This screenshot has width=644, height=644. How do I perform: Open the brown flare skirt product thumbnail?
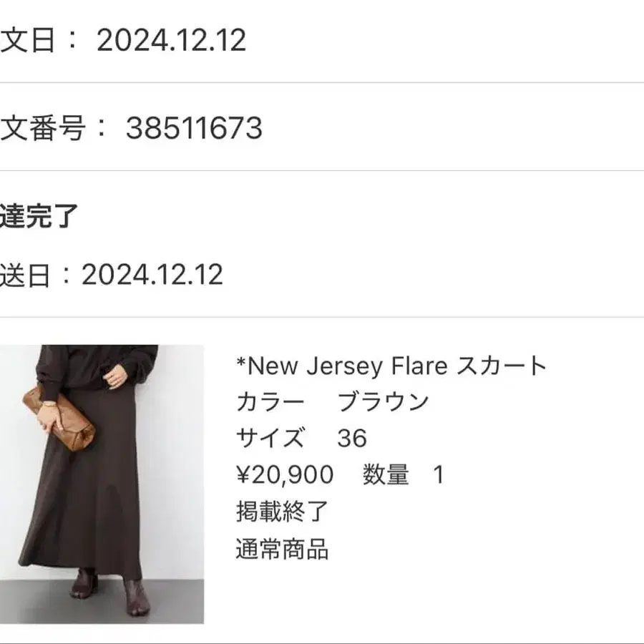pyautogui.click(x=102, y=484)
